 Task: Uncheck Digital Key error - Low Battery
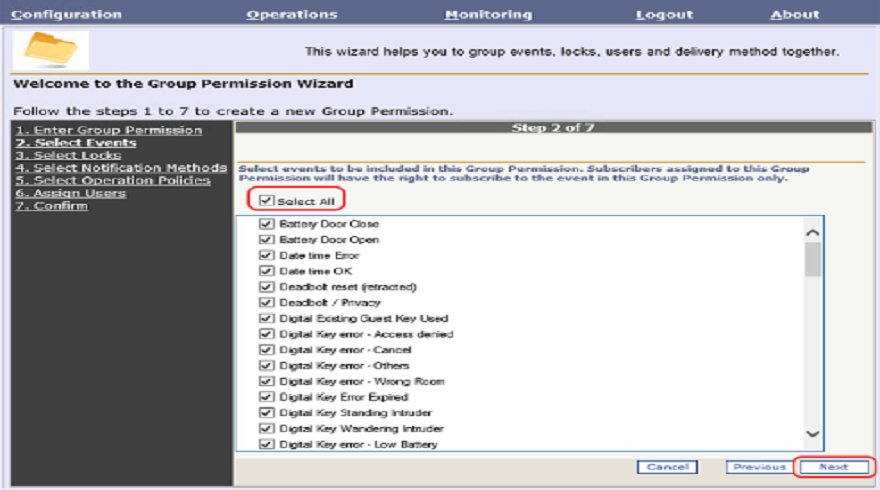266,444
